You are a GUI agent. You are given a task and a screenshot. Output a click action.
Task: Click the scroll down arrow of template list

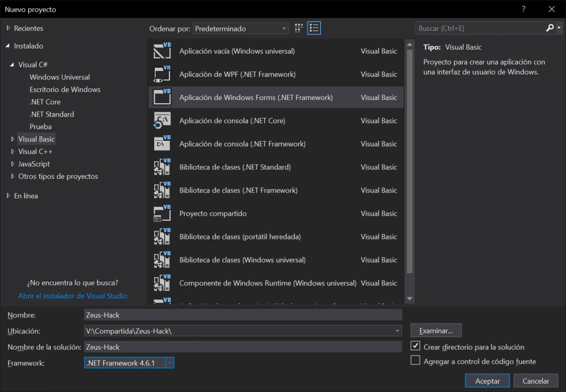pyautogui.click(x=410, y=299)
